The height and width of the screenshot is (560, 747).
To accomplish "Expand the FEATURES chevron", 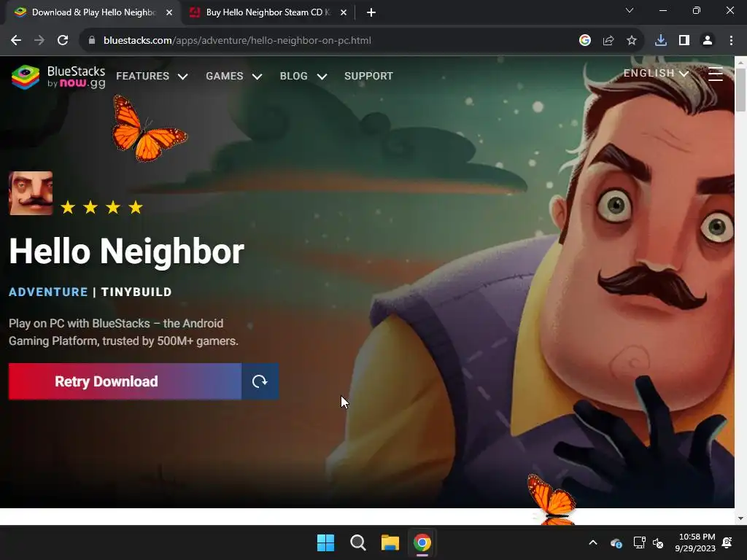I will coord(183,77).
